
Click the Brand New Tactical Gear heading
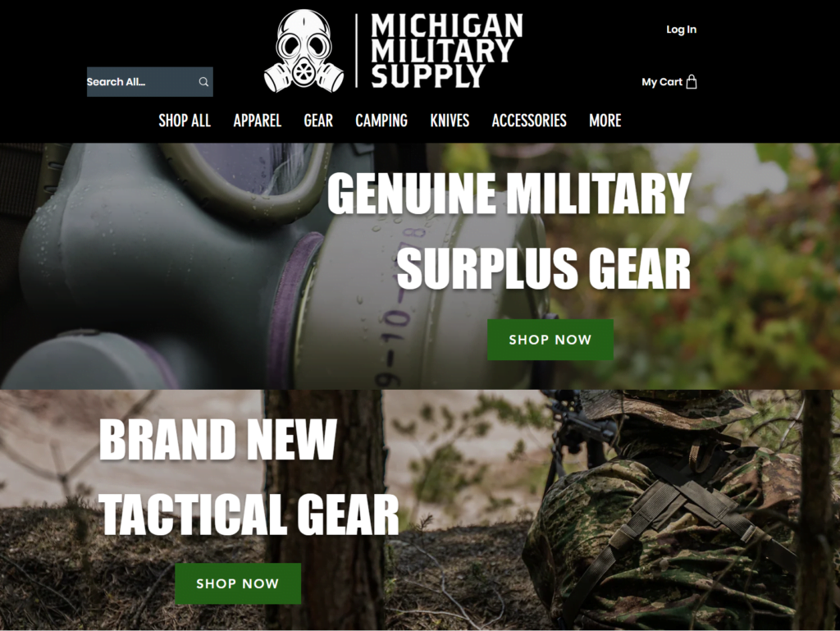coord(249,477)
